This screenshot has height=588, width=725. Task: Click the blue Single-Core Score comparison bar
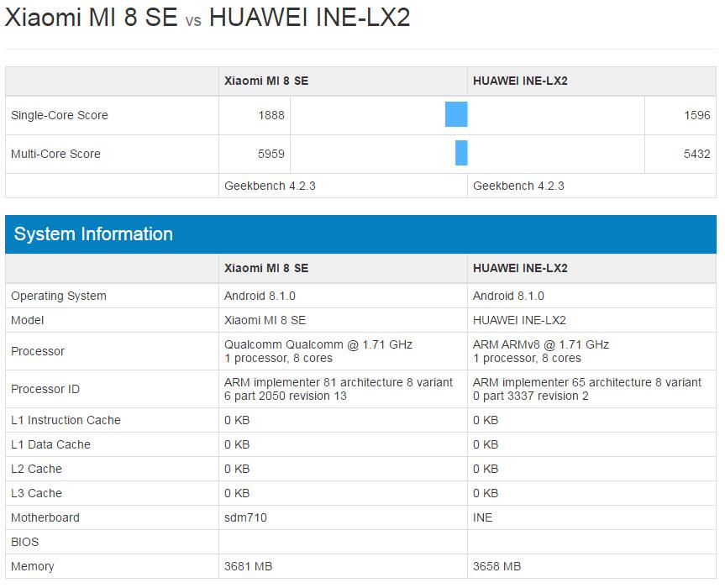pos(456,114)
